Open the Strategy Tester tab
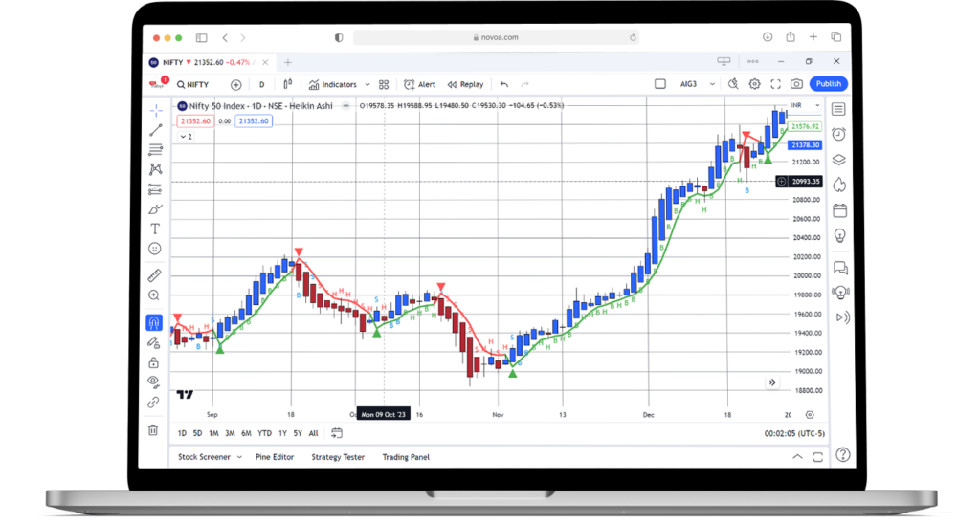Screen dimensions: 980x524 pyautogui.click(x=338, y=457)
